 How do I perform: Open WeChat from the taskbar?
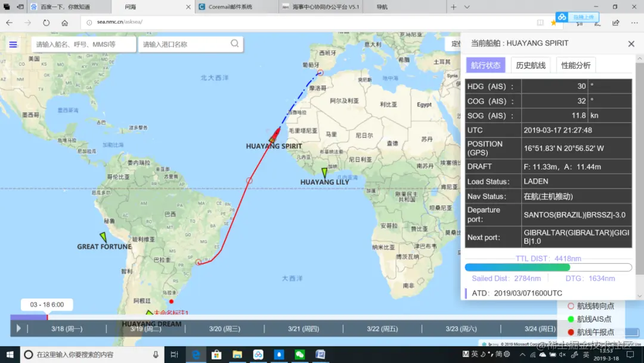tap(300, 355)
